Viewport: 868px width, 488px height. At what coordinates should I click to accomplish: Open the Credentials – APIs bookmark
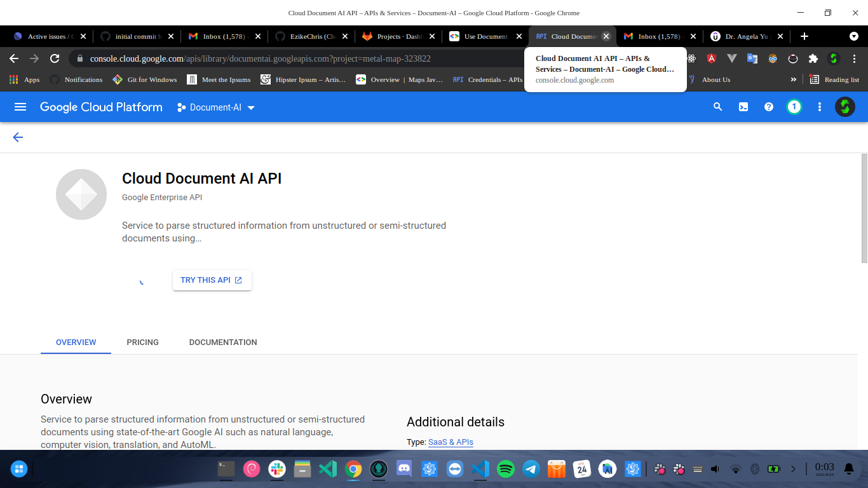[x=488, y=79]
